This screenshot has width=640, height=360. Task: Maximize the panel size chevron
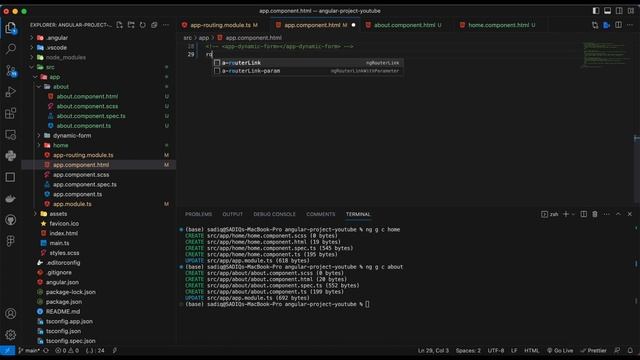(618, 214)
